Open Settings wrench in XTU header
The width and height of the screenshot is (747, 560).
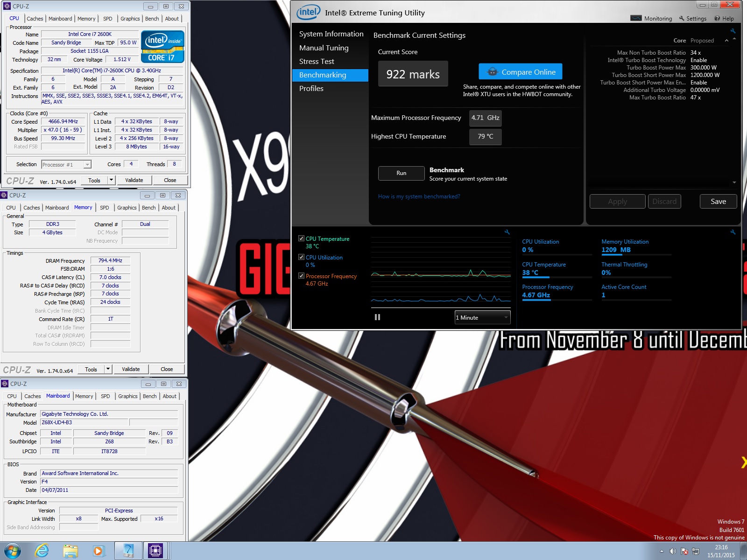pos(692,19)
